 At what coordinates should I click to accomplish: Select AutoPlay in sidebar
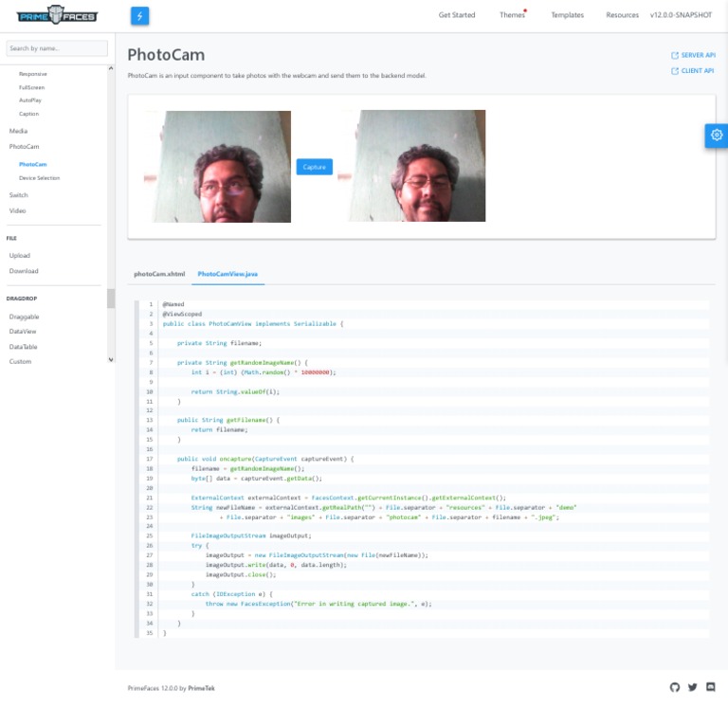(30, 100)
